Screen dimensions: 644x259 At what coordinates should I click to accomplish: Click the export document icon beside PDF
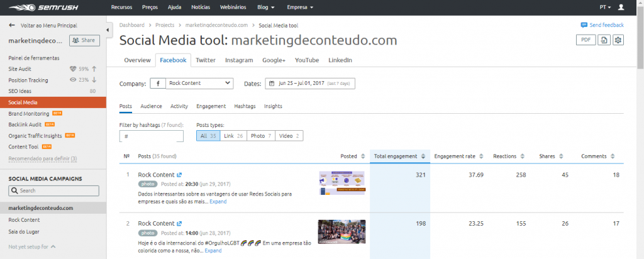(604, 40)
